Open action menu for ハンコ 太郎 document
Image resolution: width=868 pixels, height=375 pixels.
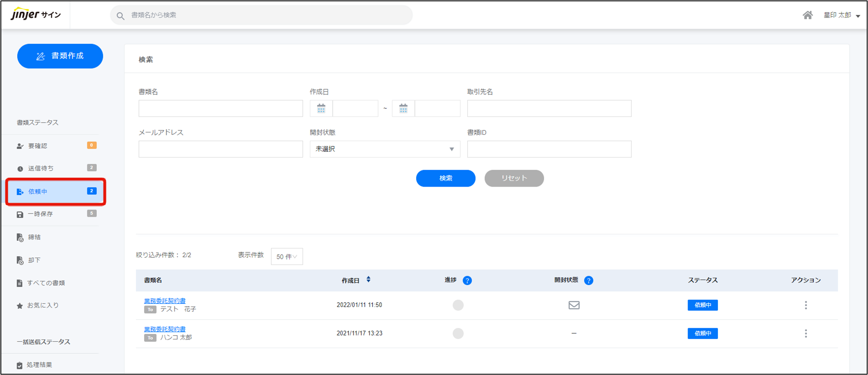[806, 333]
